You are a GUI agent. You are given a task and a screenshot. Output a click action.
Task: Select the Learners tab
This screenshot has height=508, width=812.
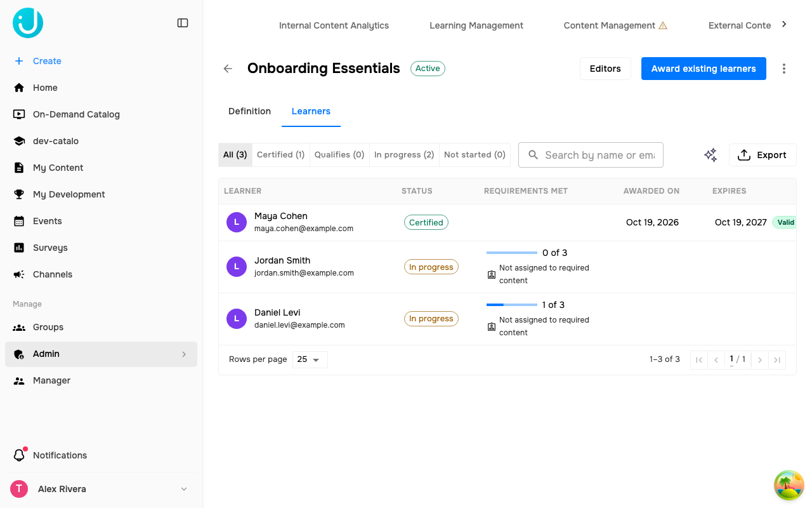(x=311, y=111)
